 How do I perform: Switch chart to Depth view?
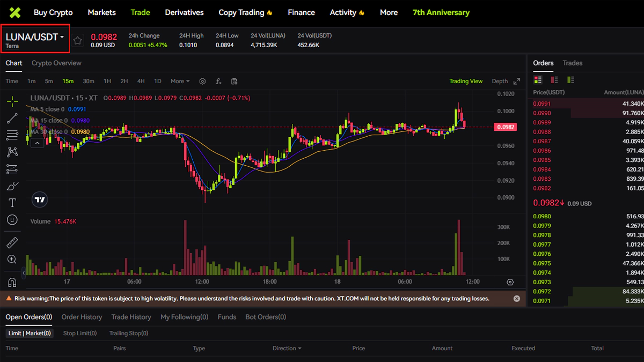click(x=500, y=82)
